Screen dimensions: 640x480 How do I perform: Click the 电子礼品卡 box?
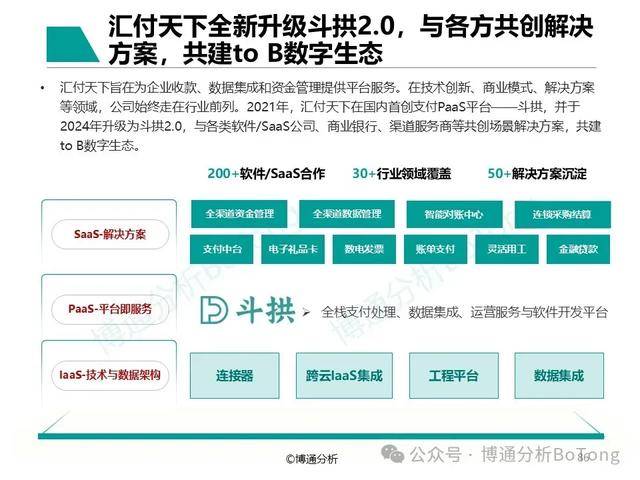pyautogui.click(x=293, y=249)
